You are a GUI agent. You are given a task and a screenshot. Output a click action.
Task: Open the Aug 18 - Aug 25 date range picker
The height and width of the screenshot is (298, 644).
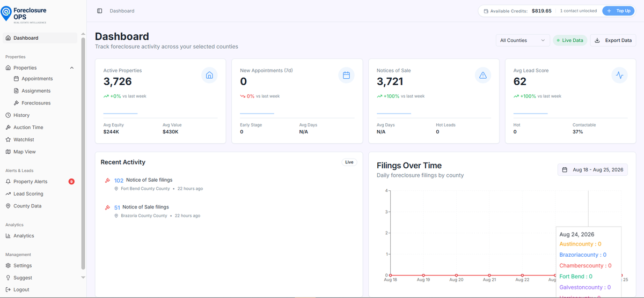coord(592,169)
